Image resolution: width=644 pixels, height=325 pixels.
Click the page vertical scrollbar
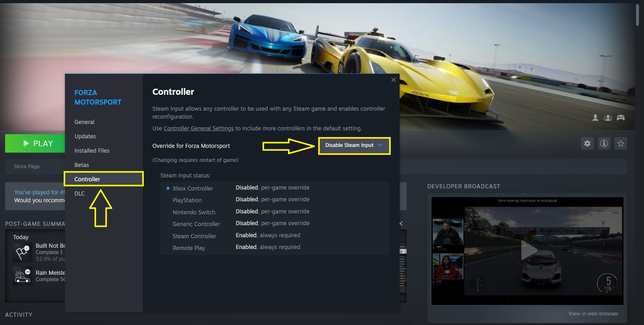click(637, 15)
